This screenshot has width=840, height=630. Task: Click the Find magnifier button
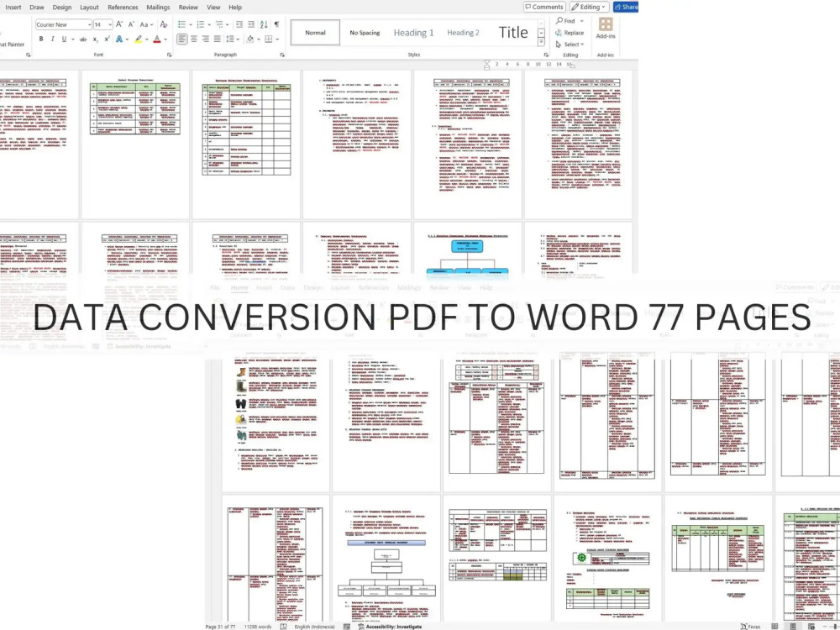(x=565, y=21)
